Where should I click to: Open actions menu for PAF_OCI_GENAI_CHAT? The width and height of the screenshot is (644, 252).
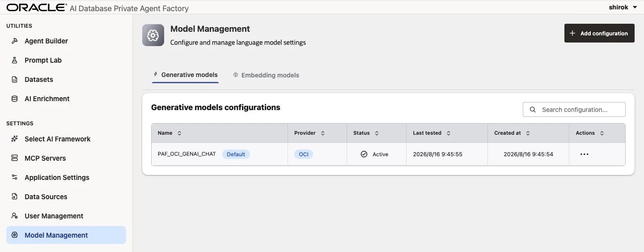point(584,154)
